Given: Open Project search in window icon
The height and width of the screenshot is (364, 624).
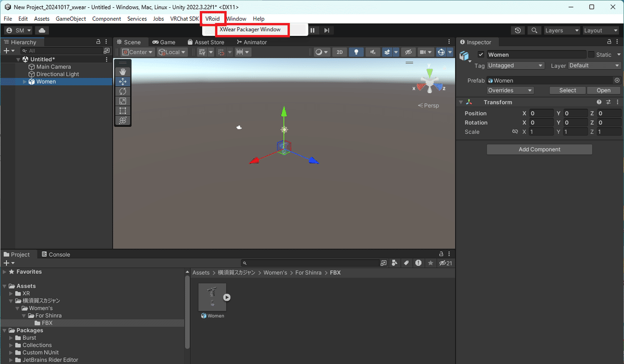Looking at the screenshot, I should tap(384, 263).
